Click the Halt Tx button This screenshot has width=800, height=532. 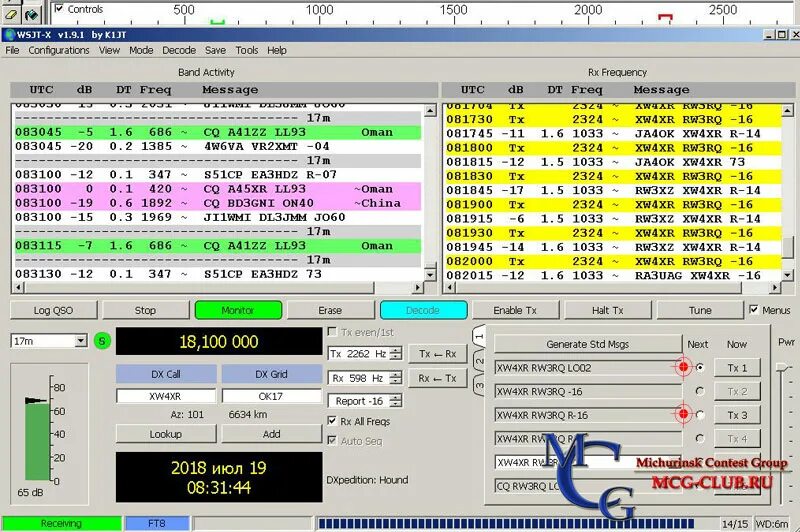[x=608, y=310]
